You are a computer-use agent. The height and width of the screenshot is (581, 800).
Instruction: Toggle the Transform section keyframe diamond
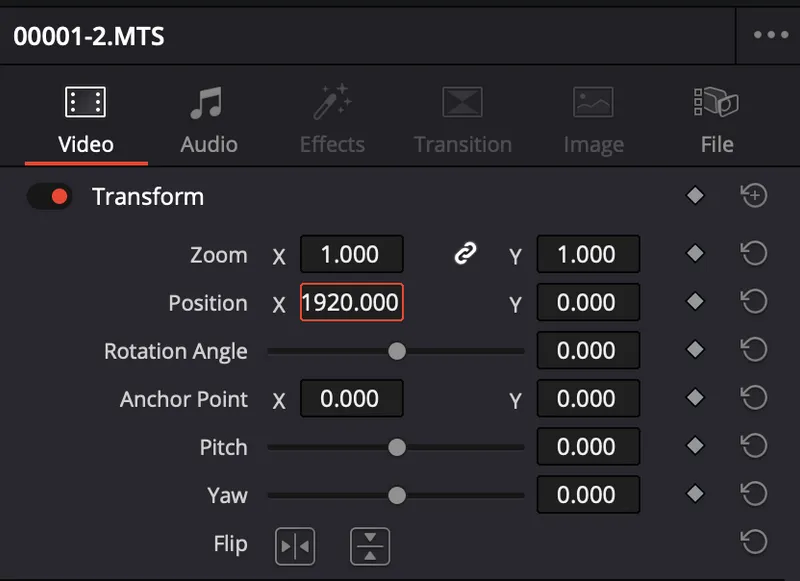(695, 196)
